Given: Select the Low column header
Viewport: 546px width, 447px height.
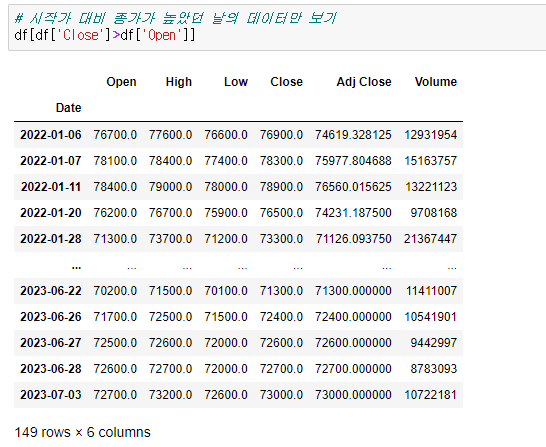Looking at the screenshot, I should pyautogui.click(x=236, y=82).
